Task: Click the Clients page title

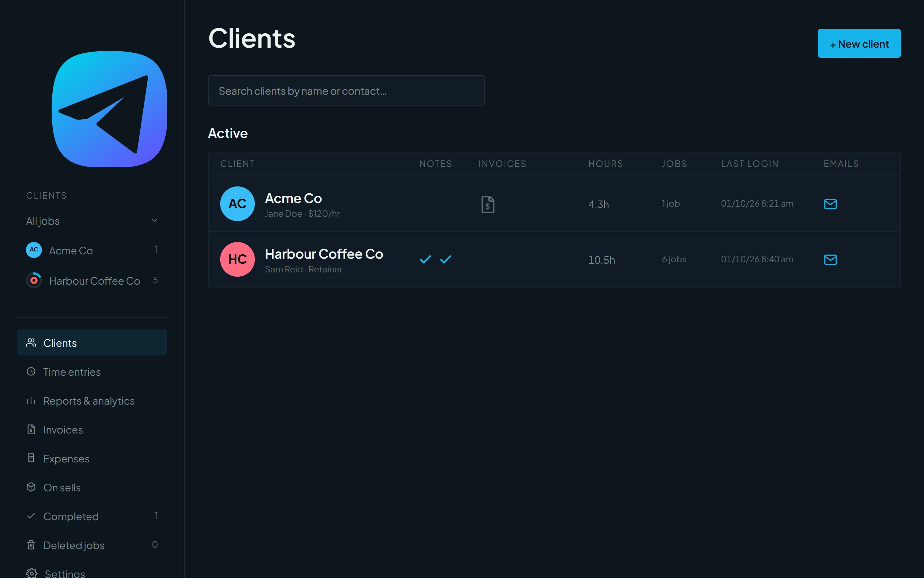Action: click(252, 38)
